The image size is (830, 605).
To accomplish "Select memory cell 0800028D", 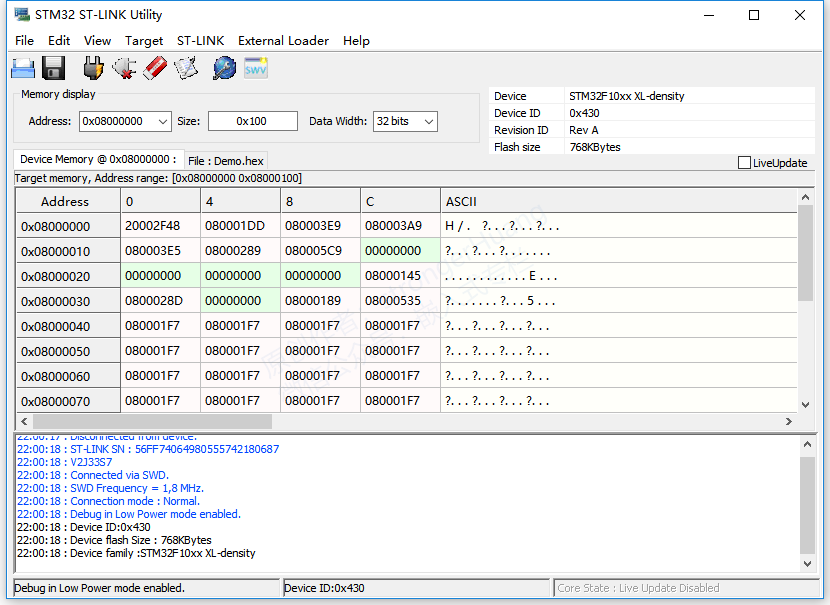I will pyautogui.click(x=160, y=301).
